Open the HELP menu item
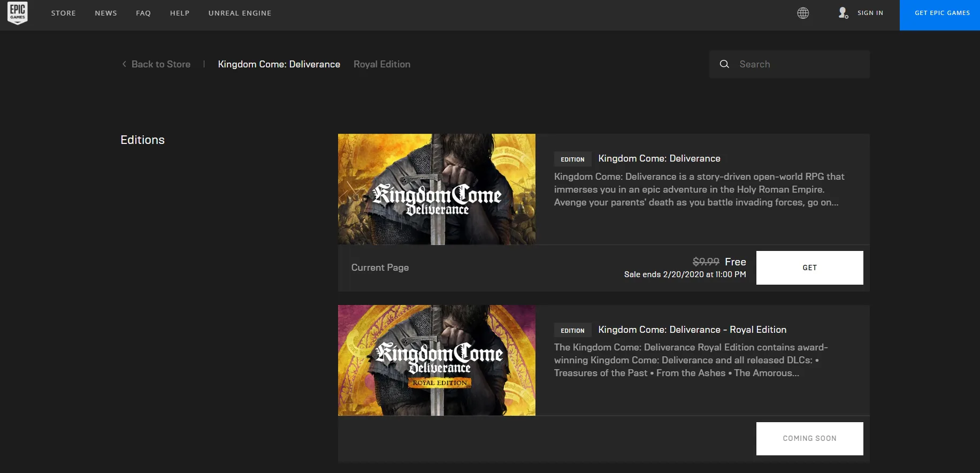This screenshot has width=980, height=473. click(180, 13)
